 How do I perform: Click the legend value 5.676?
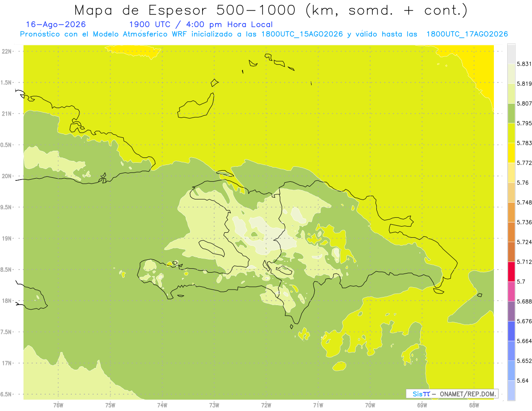524,321
